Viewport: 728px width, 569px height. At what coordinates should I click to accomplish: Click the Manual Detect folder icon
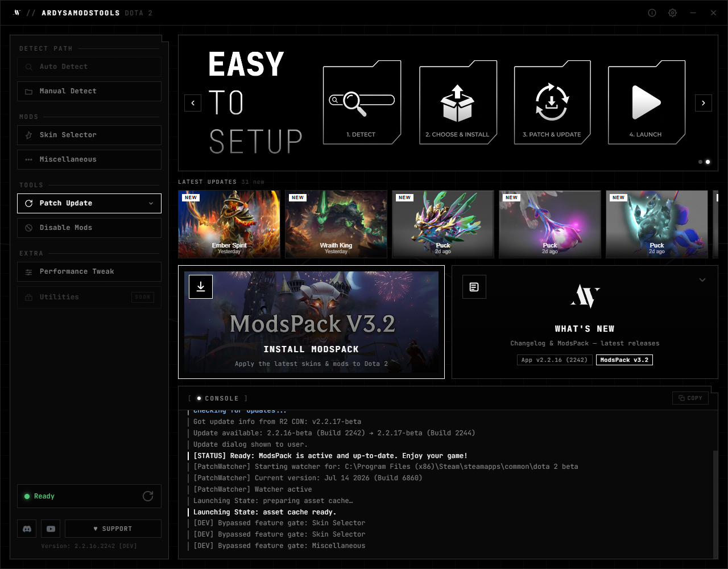click(28, 91)
